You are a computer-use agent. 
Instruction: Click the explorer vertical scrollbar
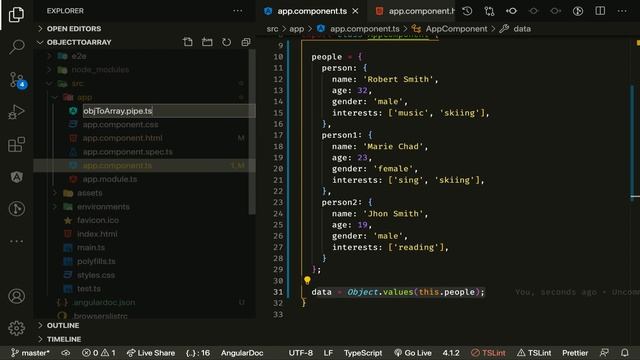252,131
